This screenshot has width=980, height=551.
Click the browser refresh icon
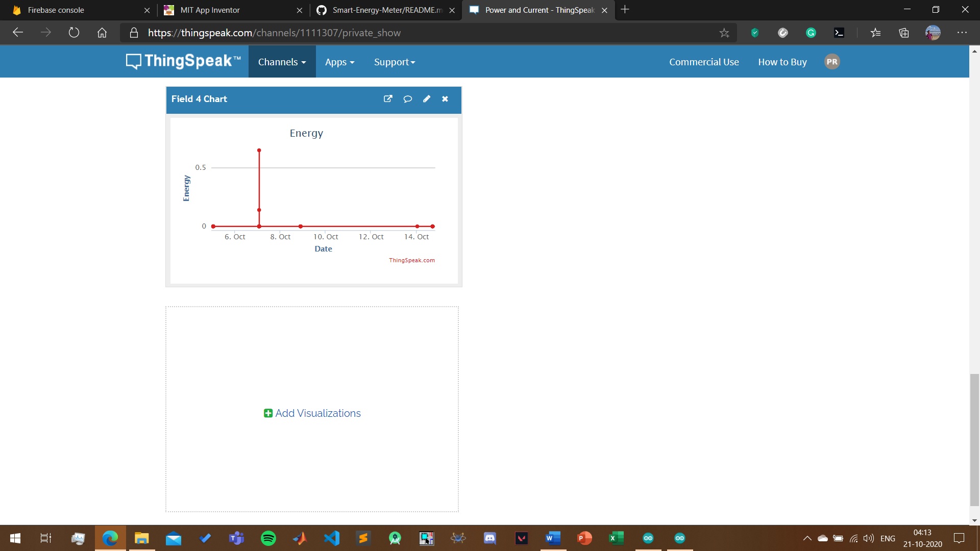[74, 33]
